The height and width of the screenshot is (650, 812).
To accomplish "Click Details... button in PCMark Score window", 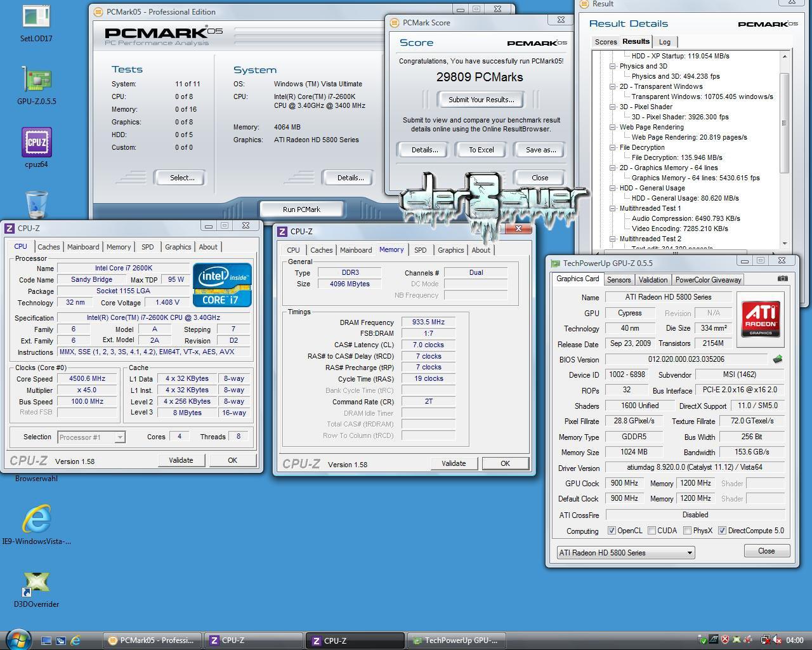I will [424, 150].
